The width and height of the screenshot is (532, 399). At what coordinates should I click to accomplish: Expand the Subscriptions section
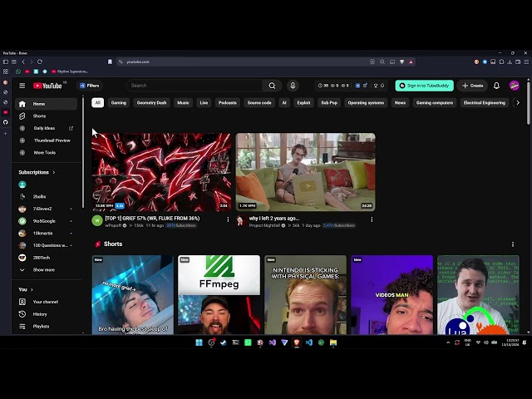pos(37,172)
